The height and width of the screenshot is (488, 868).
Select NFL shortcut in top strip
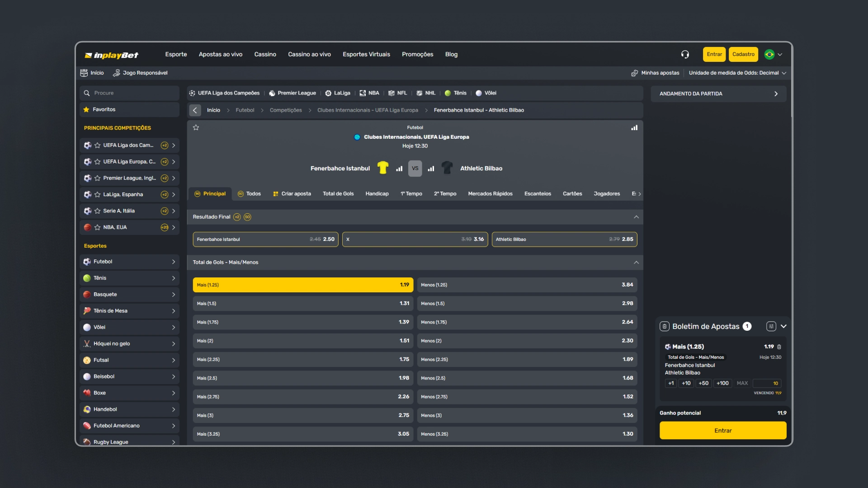coord(398,93)
